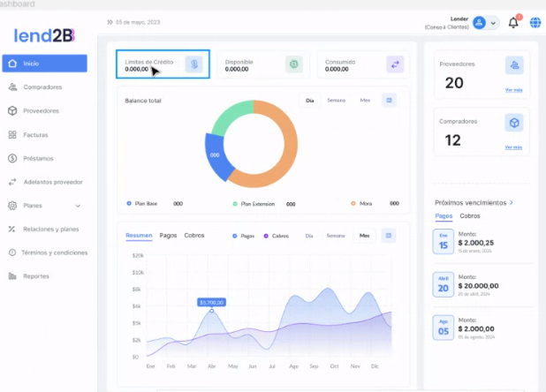Select Día range in Resumen chart
Viewport: 546px width, 392px height.
coord(309,236)
